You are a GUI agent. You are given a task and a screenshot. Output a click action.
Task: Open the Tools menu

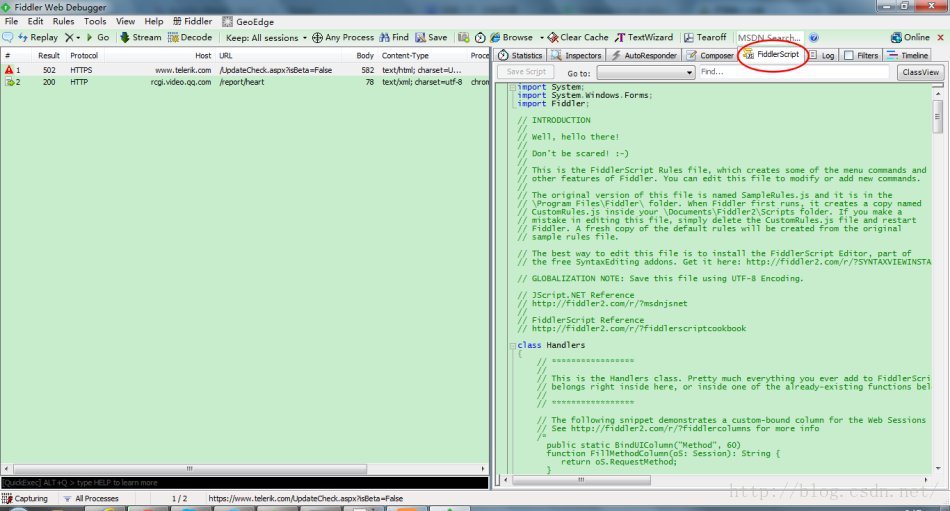tap(95, 21)
